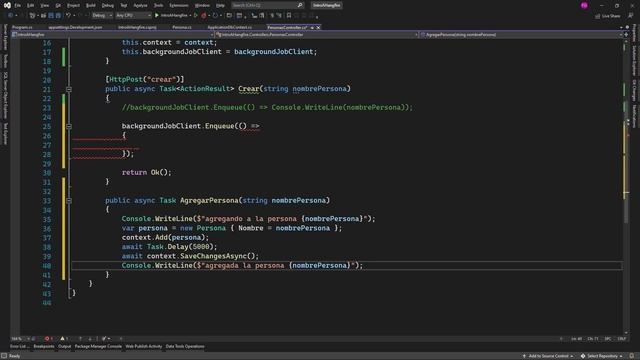640x360 pixels.
Task: Open the Add to Source Control menu
Action: pyautogui.click(x=548, y=356)
